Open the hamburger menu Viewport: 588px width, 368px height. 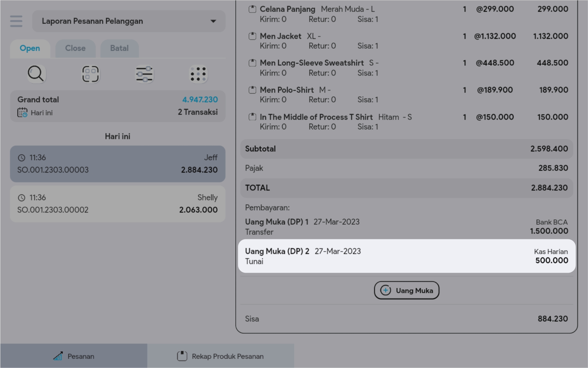(16, 21)
